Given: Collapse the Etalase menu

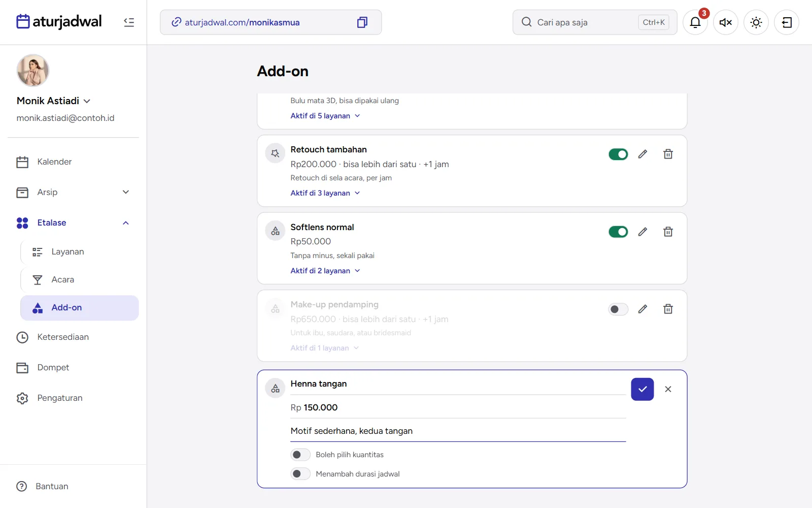Looking at the screenshot, I should click(x=74, y=223).
